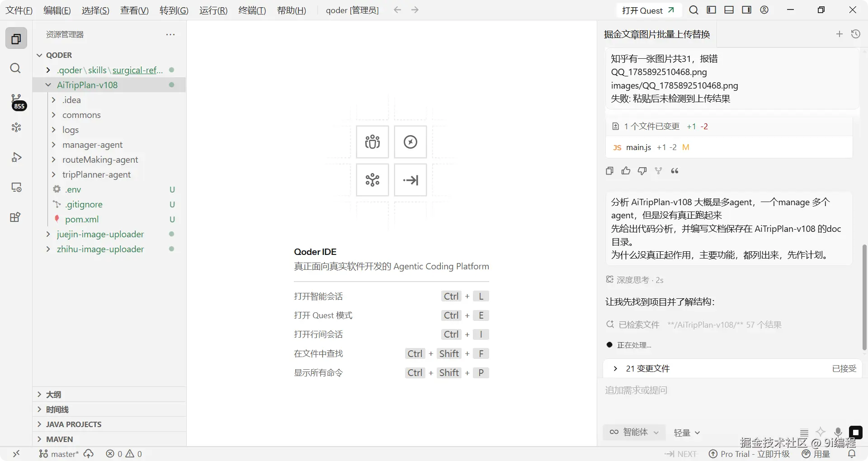Click the sparkle enhance prompt icon

[821, 432]
